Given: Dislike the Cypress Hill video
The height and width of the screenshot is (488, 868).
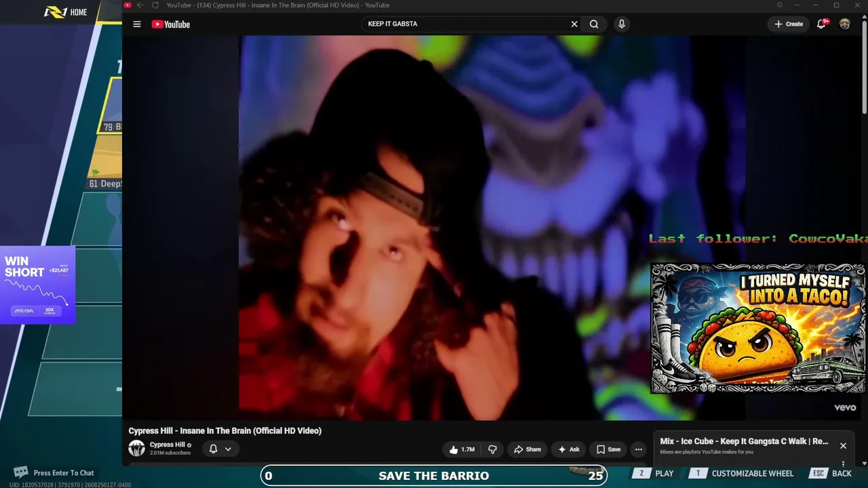Looking at the screenshot, I should pos(492,449).
